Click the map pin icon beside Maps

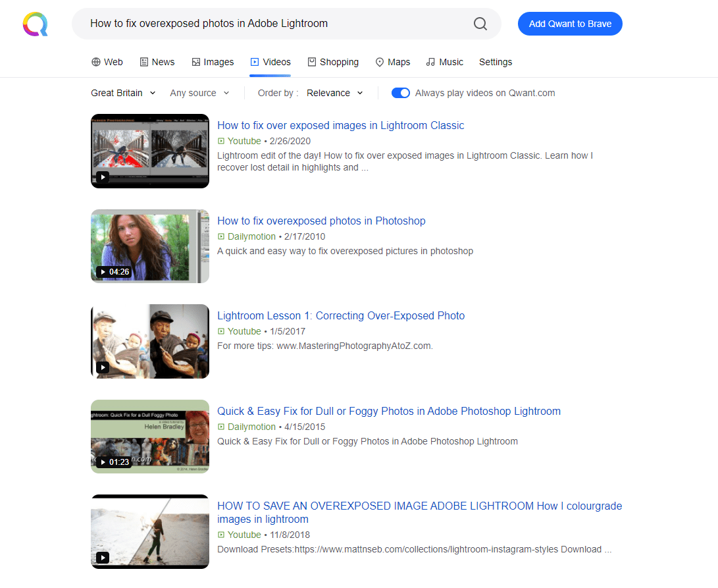(x=380, y=62)
